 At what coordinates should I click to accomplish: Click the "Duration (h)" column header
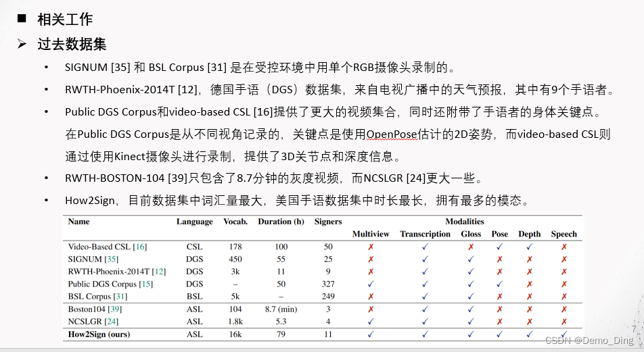pos(281,222)
